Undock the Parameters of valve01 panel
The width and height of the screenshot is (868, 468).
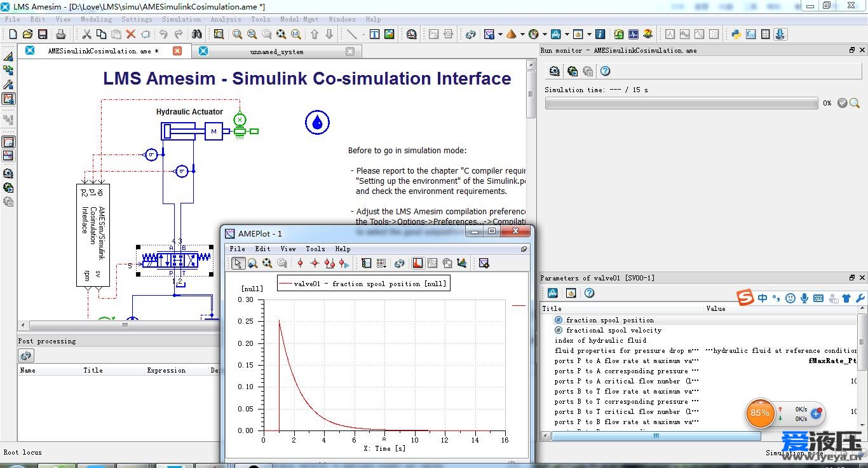click(x=852, y=278)
